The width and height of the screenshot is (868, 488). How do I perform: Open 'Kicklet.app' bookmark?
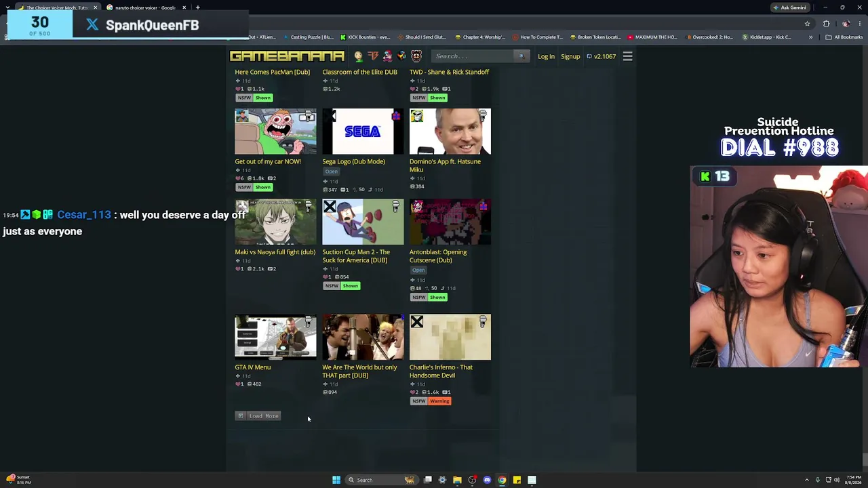[x=767, y=37]
